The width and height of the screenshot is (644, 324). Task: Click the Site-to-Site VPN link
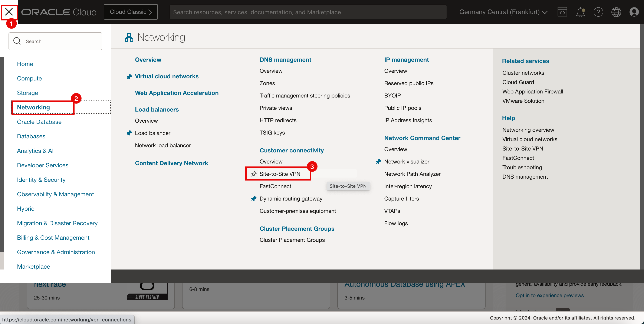coord(280,174)
